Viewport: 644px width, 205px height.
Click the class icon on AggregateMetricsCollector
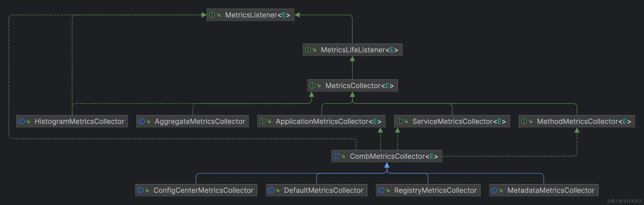[142, 121]
